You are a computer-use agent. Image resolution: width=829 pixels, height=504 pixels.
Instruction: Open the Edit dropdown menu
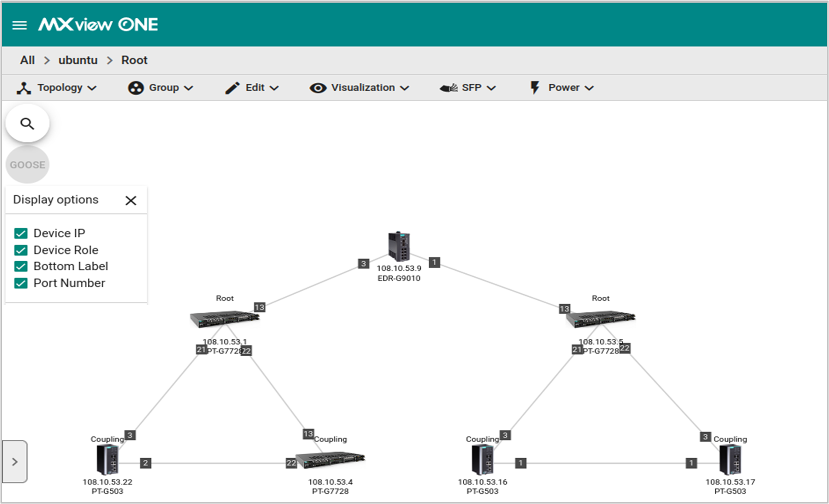pyautogui.click(x=252, y=87)
